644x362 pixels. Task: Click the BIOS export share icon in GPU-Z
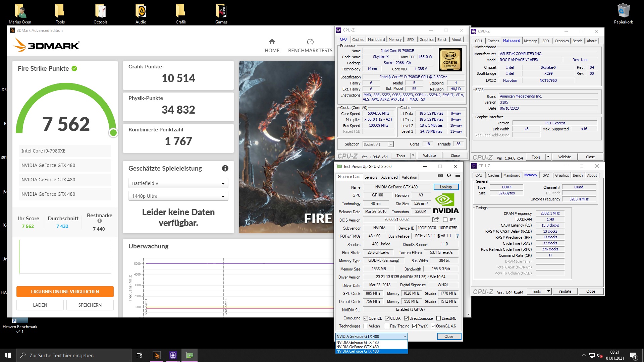435,220
